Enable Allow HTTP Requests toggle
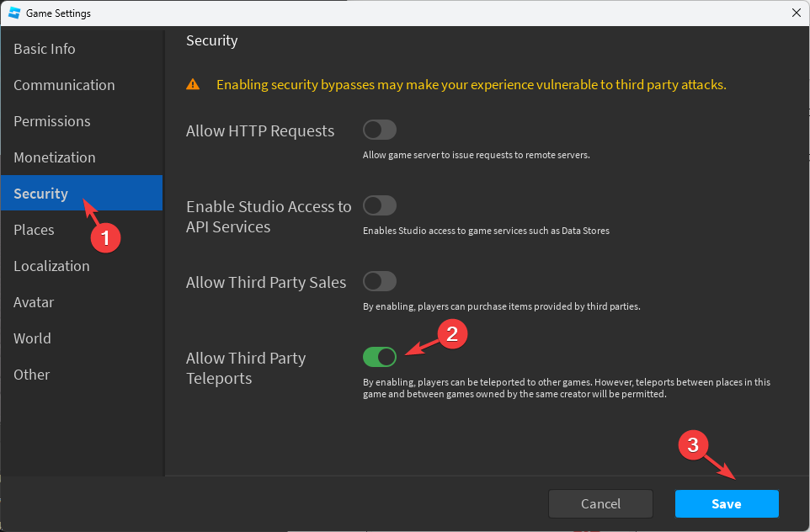The width and height of the screenshot is (810, 532). click(x=379, y=130)
